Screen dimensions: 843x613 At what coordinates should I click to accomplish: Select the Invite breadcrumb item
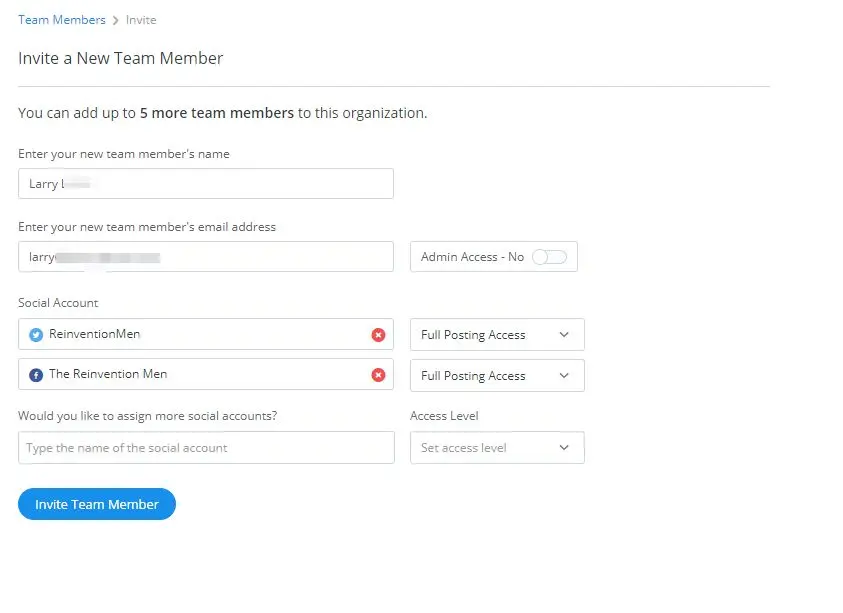[141, 20]
